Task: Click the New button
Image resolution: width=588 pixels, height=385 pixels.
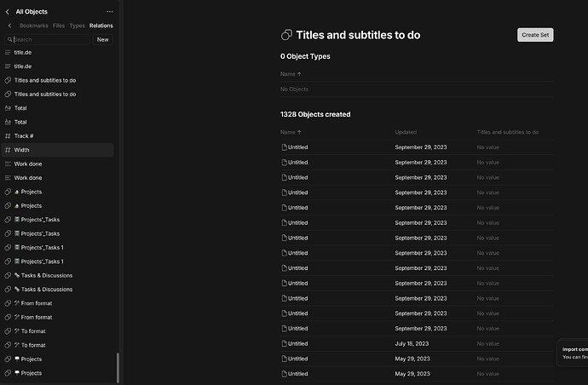Action: (103, 39)
